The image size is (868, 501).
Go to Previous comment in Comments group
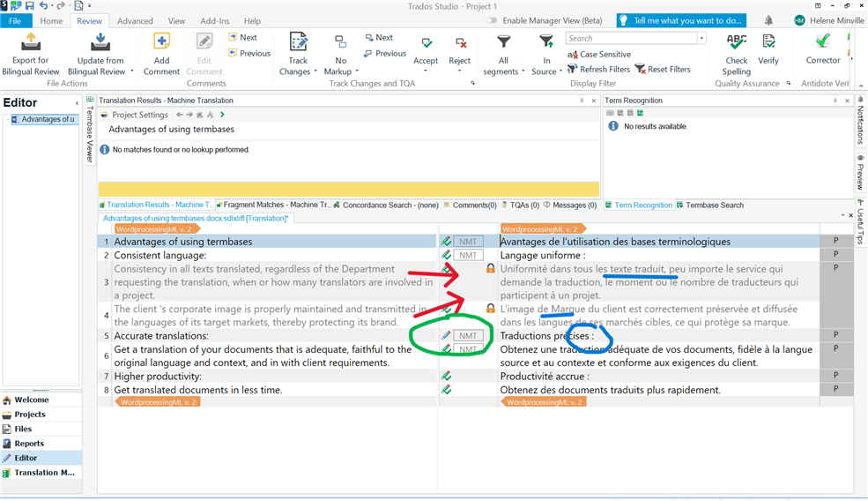(249, 53)
